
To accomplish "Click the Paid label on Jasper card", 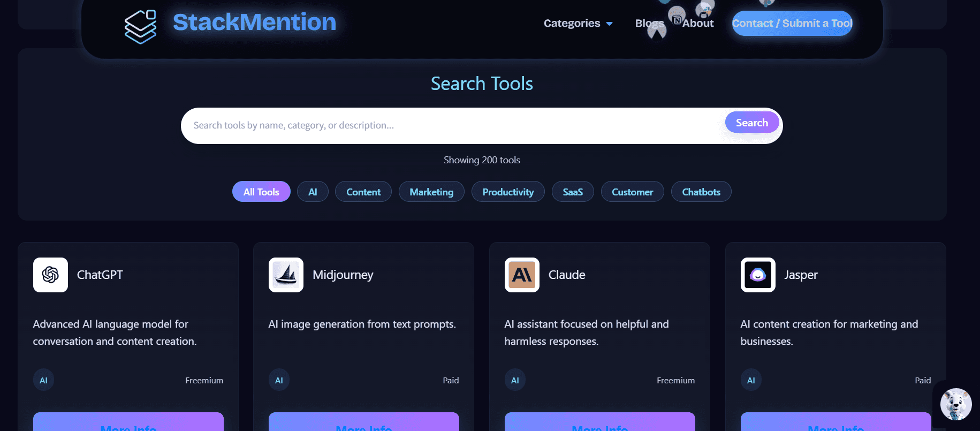I will pos(923,380).
